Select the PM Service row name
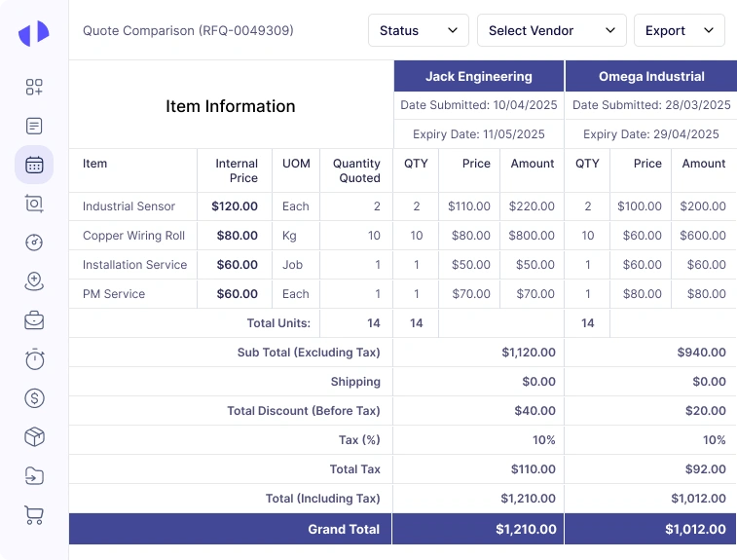Viewport: 737px width, 560px height. [x=114, y=293]
